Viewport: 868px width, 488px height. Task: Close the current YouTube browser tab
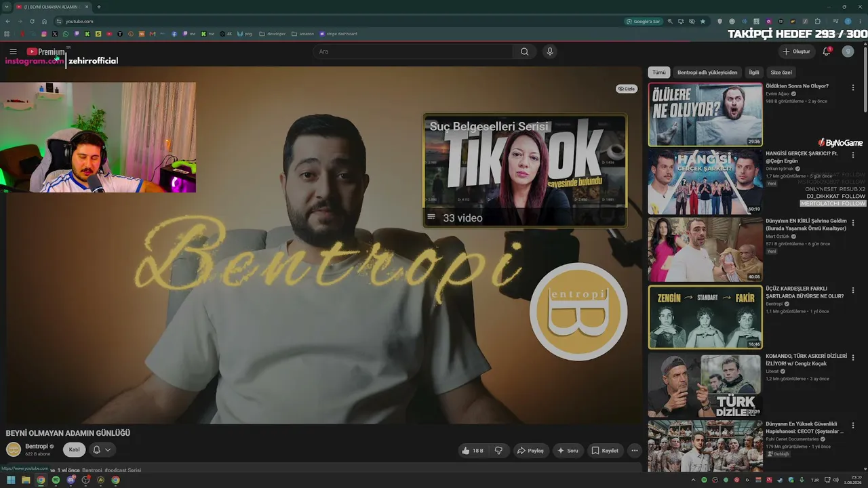tap(86, 7)
